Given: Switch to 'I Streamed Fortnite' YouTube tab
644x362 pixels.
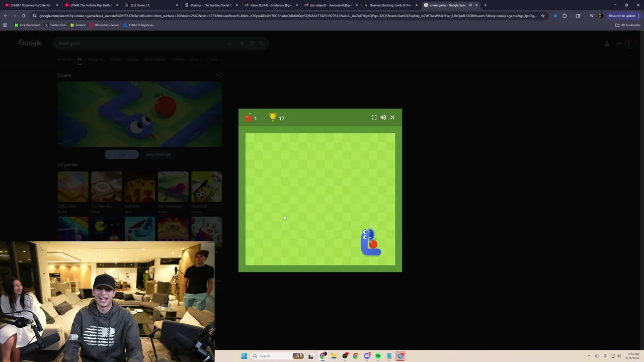Looking at the screenshot, I should click(x=32, y=5).
